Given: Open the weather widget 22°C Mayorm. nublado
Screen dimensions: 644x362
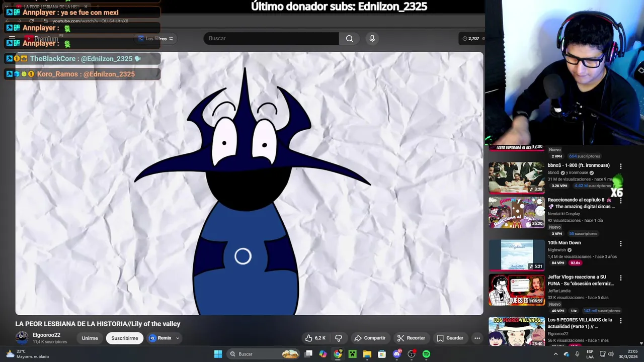Looking at the screenshot, I should click(x=28, y=354).
